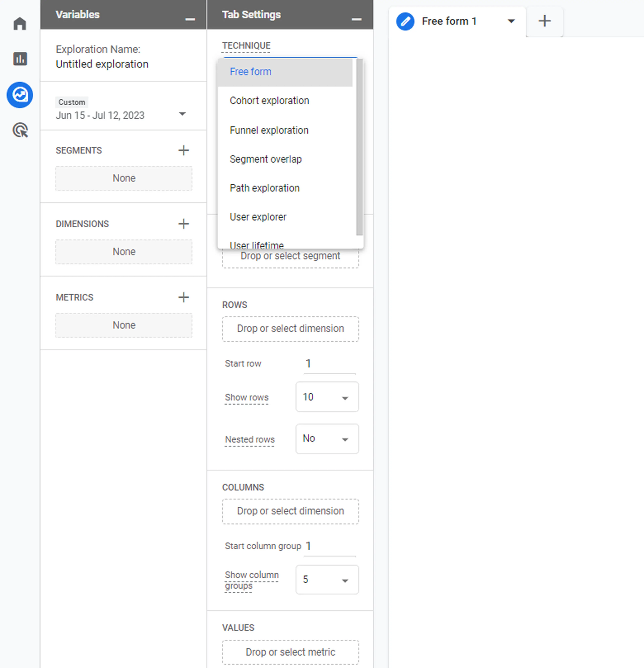This screenshot has width=644, height=668.
Task: Add a new segment
Action: pyautogui.click(x=184, y=150)
